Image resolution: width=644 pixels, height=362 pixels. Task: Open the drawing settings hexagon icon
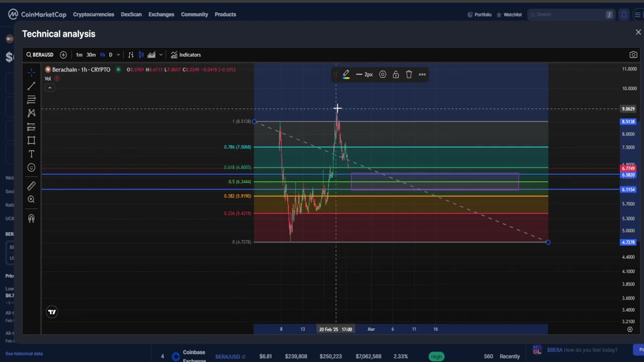point(383,74)
